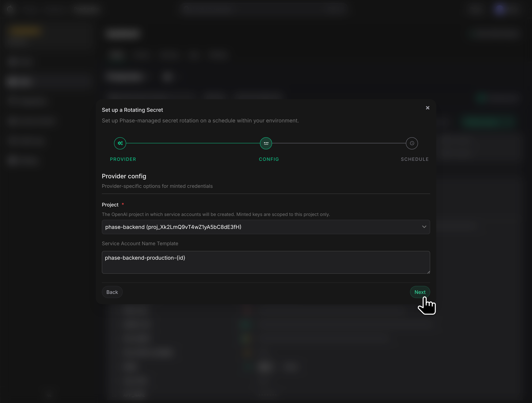Click the Phase-managed secret rotation subtitle
Viewport: 532px width, 403px height.
tap(200, 121)
